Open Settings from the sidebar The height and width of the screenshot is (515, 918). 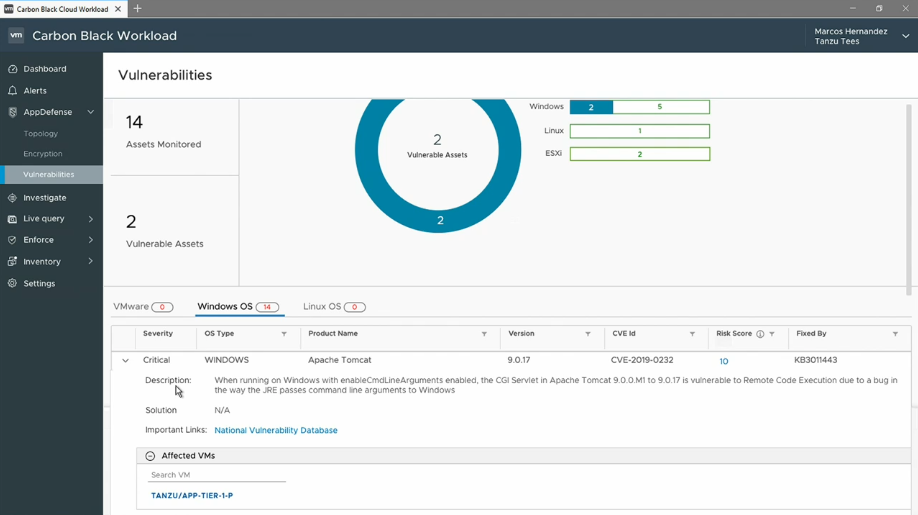(39, 283)
